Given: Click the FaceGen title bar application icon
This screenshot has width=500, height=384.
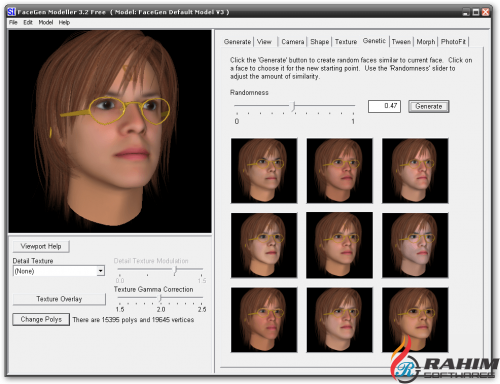Looking at the screenshot, I should click(11, 12).
